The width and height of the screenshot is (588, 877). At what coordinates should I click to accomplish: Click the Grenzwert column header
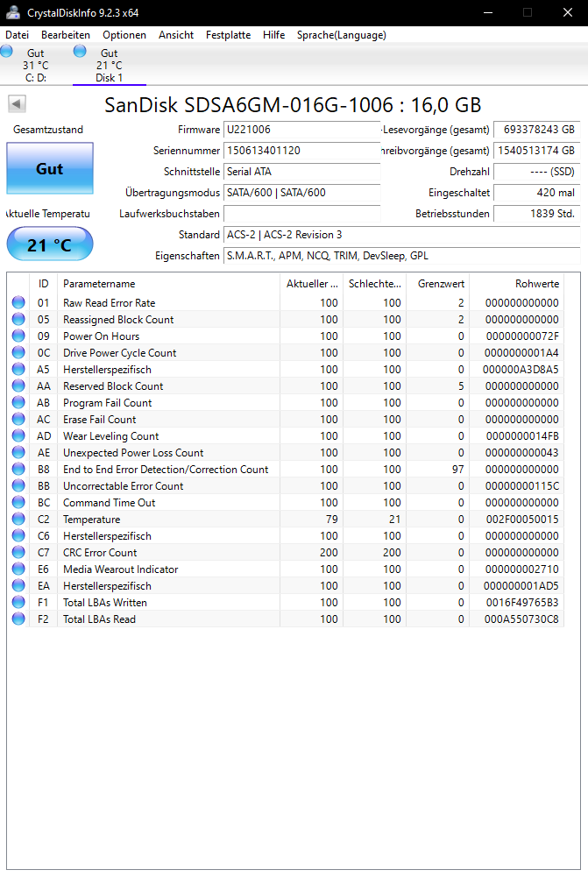(x=438, y=284)
